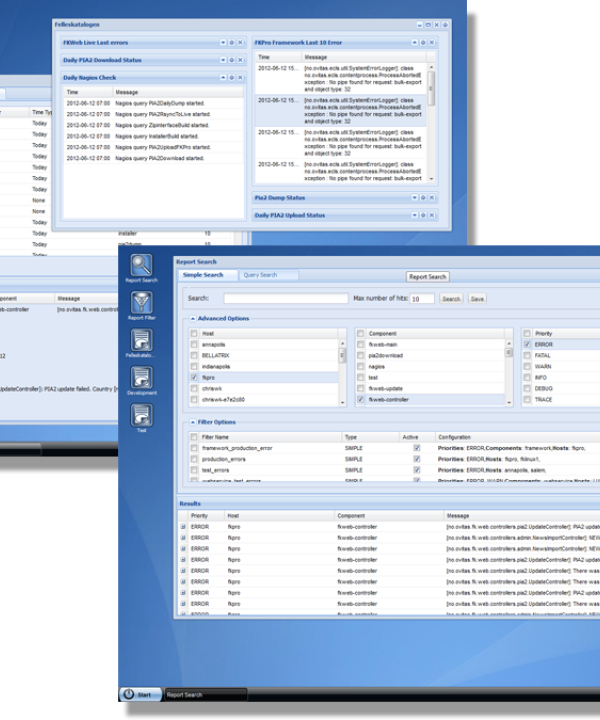The width and height of the screenshot is (600, 720).
Task: Click the gear icon on Pia2 Dump Status panel
Action: pyautogui.click(x=422, y=198)
